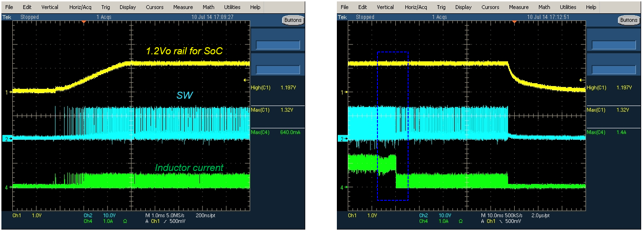
Task: Click orange trigger position marker on left scope
Action: click(x=84, y=22)
